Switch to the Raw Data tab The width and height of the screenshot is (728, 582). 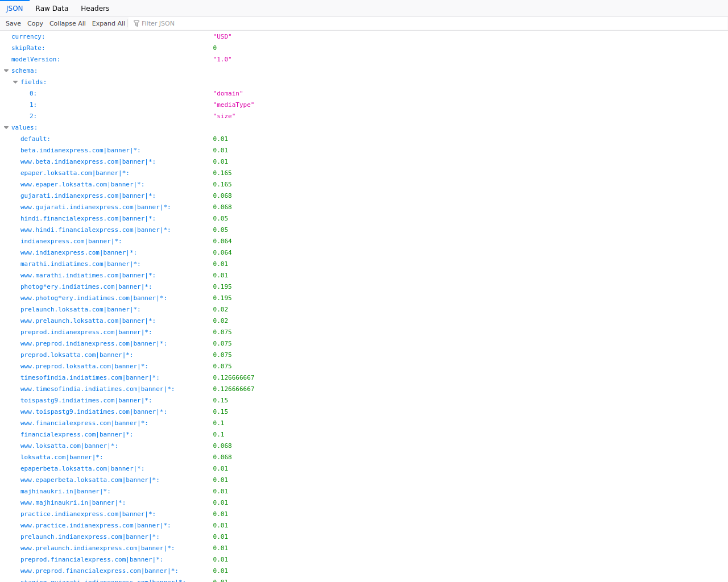(x=52, y=8)
